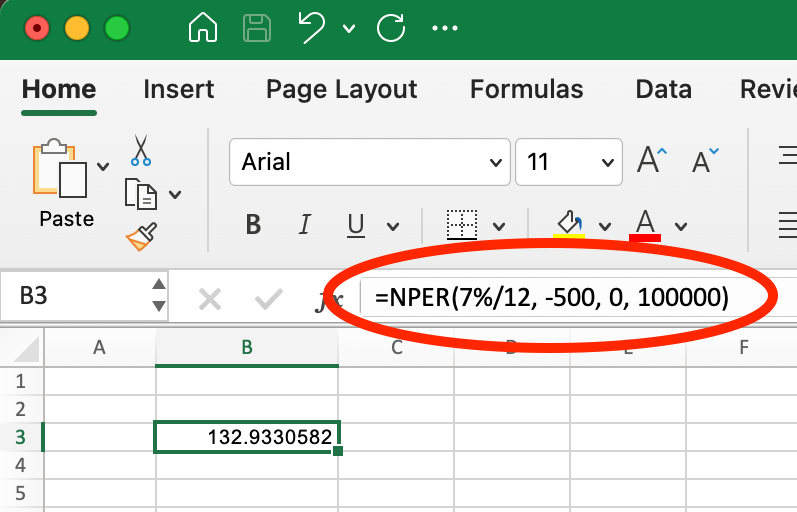This screenshot has height=512, width=797.
Task: Click the Name Box up-down stepper arrows
Action: coord(159,295)
